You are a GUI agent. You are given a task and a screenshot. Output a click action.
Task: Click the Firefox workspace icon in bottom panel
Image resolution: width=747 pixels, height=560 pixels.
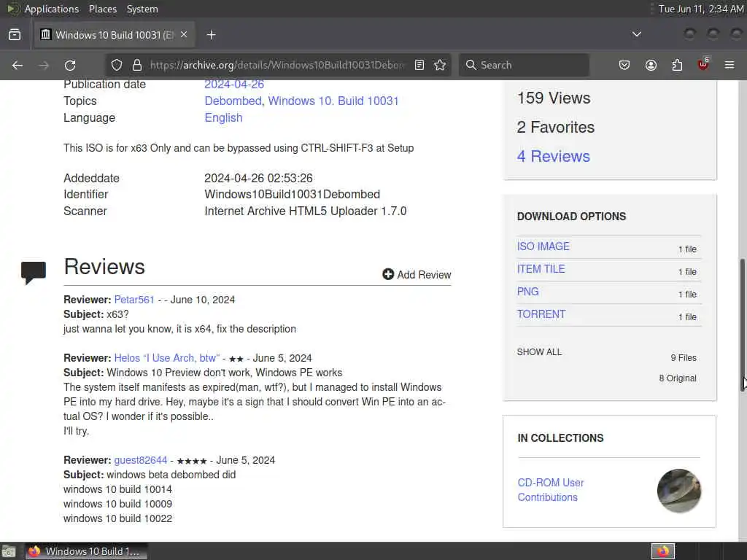(x=663, y=551)
